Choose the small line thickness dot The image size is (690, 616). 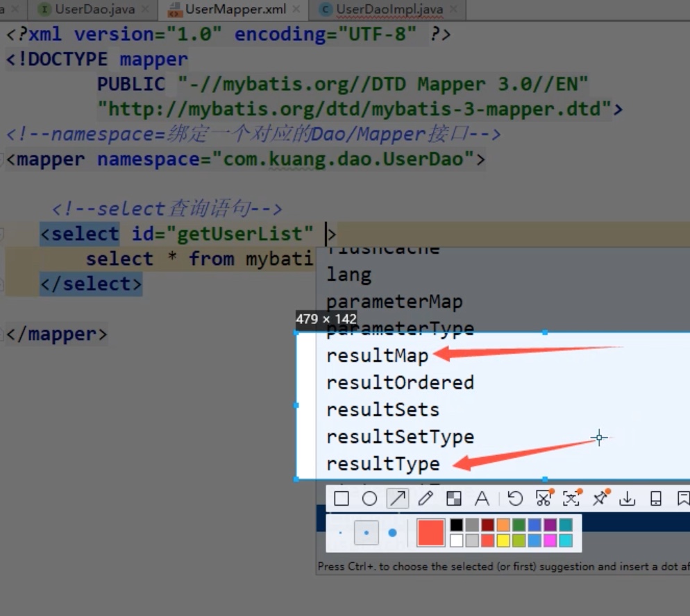(341, 533)
